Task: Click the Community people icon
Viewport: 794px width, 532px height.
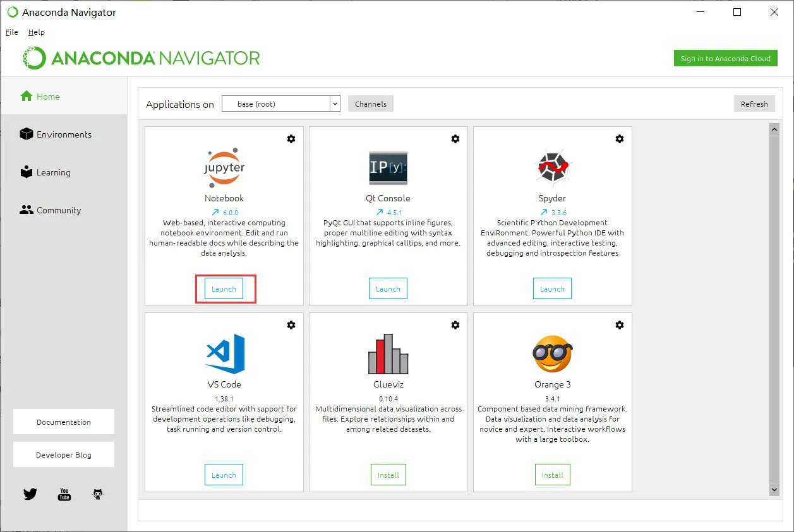Action: (27, 210)
